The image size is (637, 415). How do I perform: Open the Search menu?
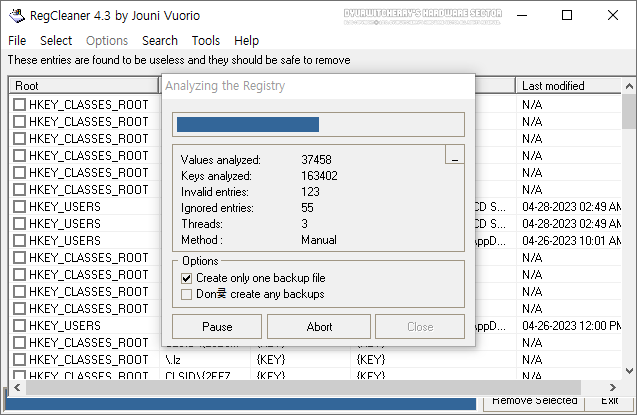pos(160,41)
